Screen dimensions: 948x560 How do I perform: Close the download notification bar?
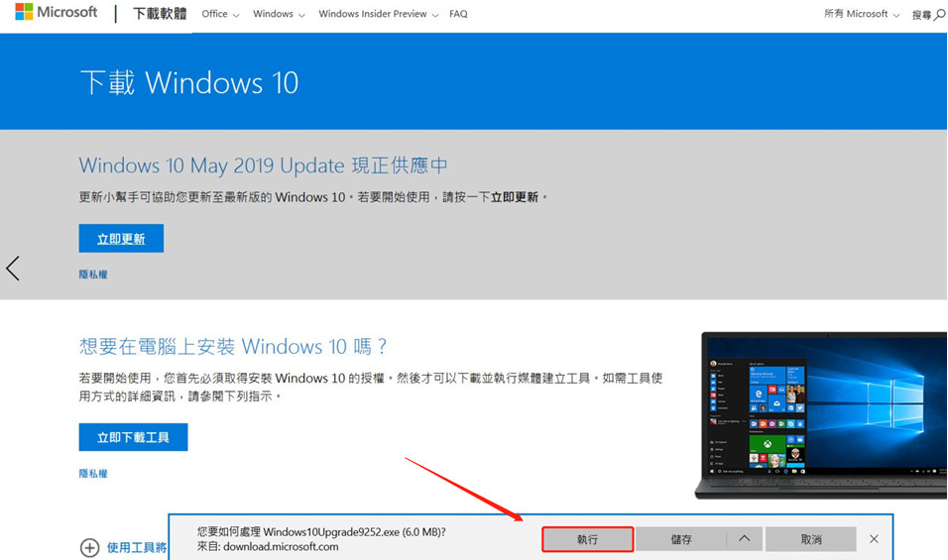(874, 539)
